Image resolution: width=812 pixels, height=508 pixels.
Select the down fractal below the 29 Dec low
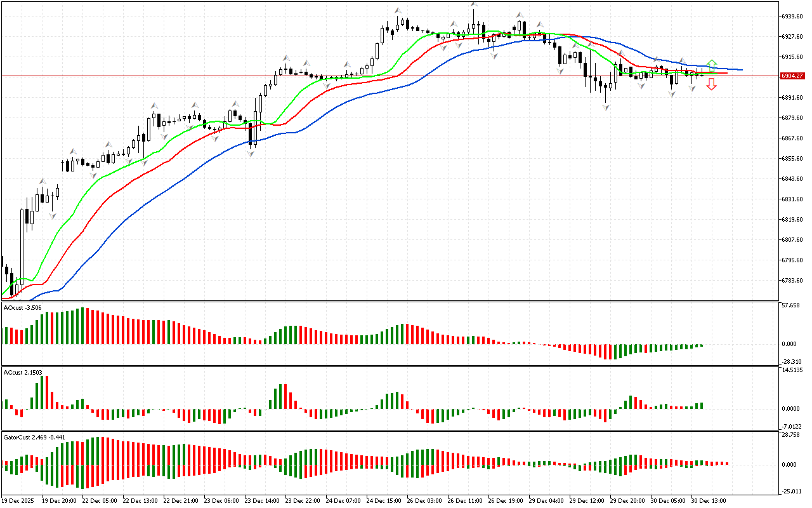tap(606, 108)
